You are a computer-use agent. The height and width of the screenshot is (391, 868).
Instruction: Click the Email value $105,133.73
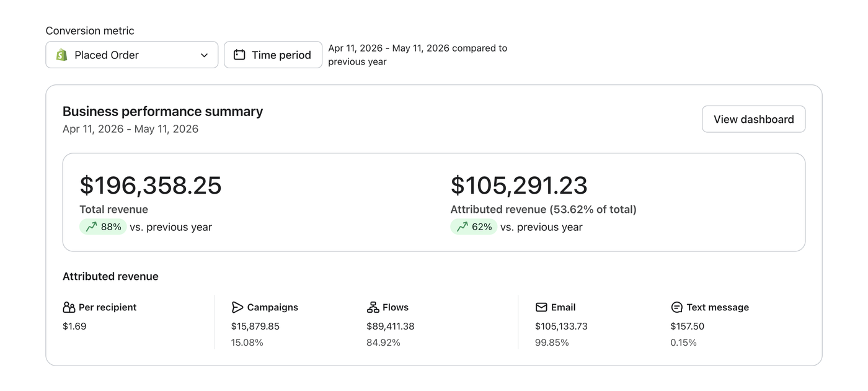(561, 326)
